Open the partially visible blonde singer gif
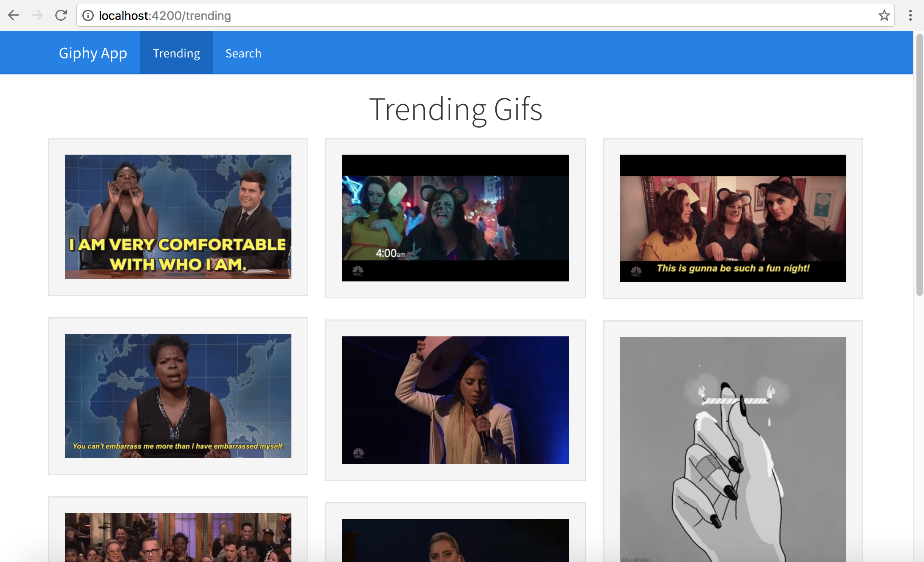This screenshot has height=562, width=924. point(456,540)
